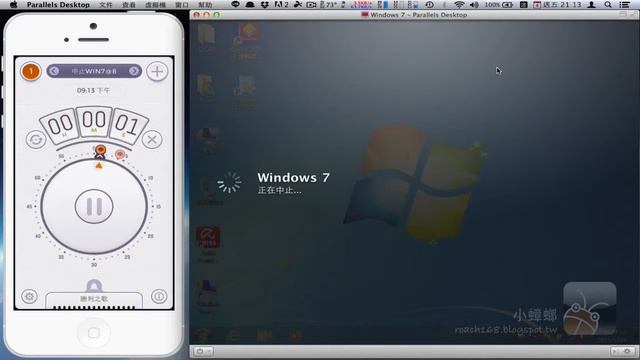Open the timer app settings gear
The image size is (640, 360).
[x=29, y=296]
